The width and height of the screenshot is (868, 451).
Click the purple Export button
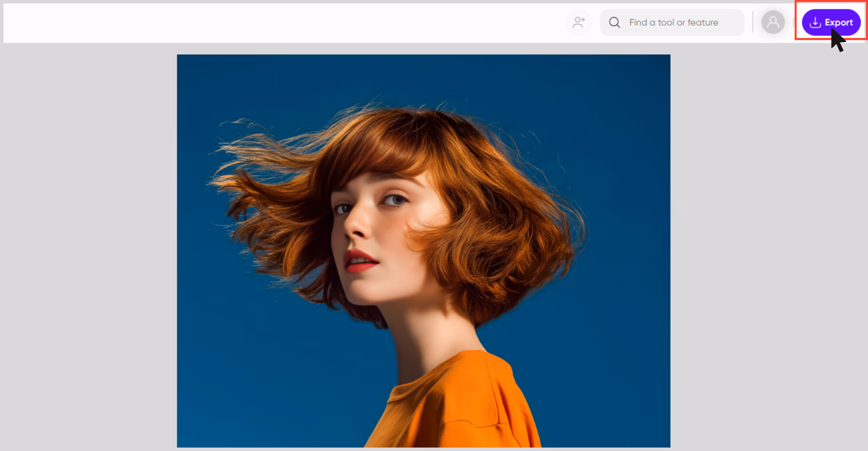pyautogui.click(x=831, y=22)
